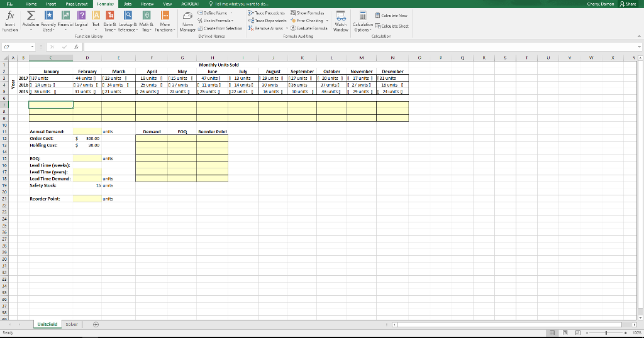
Task: Open Date & Time functions menu
Action: point(109,21)
